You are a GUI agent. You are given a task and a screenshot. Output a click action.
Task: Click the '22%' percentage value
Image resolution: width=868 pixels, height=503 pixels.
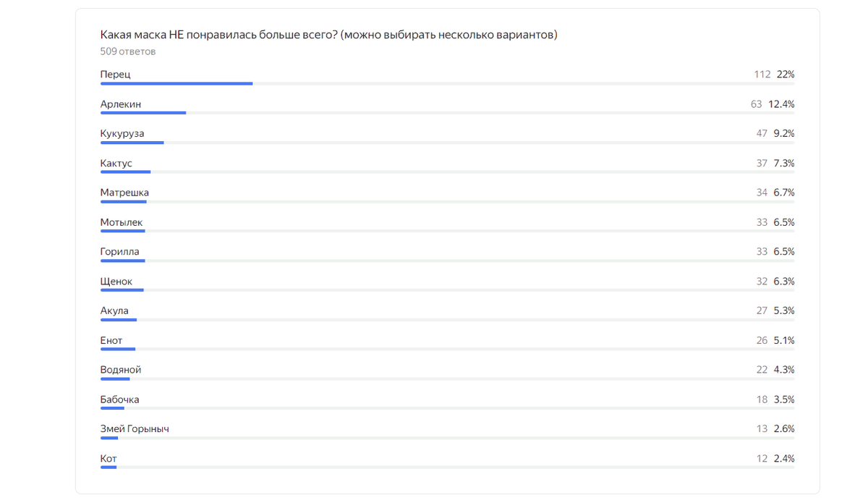click(x=786, y=75)
